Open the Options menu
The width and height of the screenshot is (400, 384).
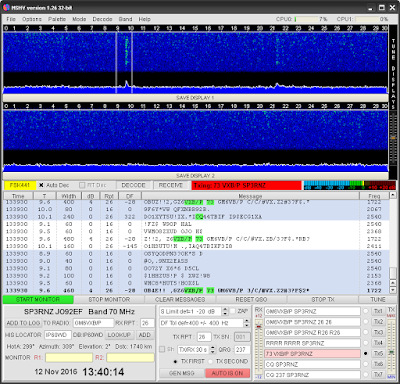(x=32, y=19)
